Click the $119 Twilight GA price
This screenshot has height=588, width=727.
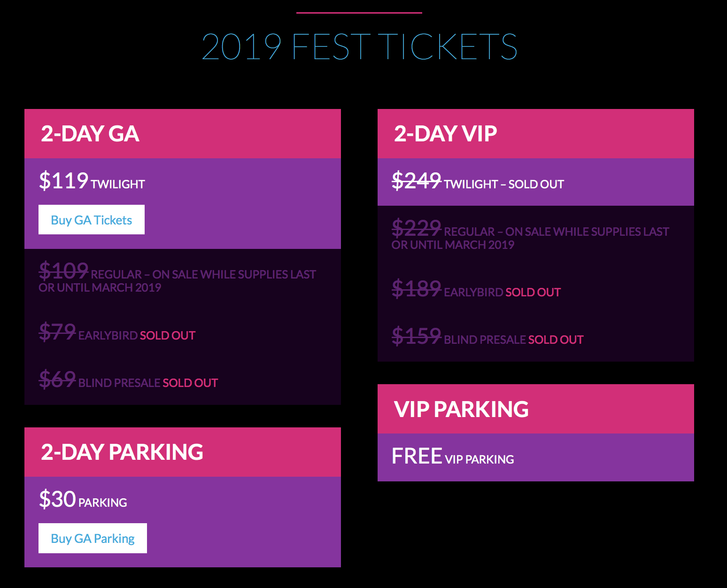[x=92, y=181]
